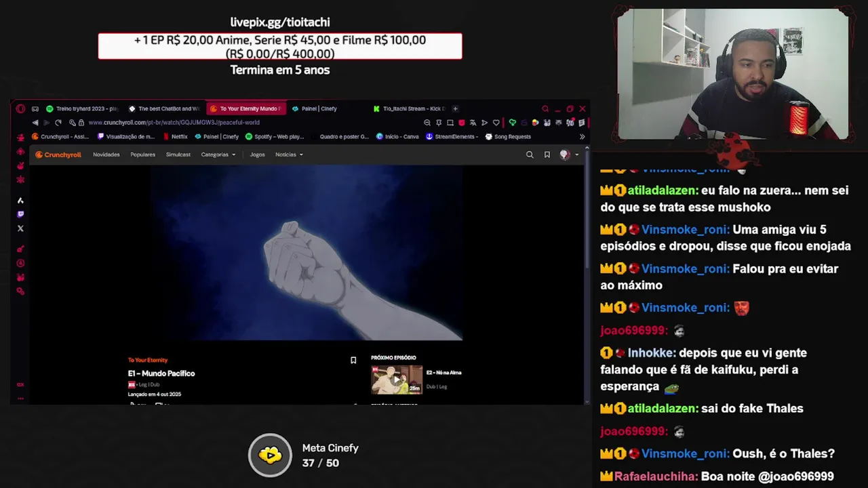Click the To Your Eternity series link
868x488 pixels.
pyautogui.click(x=148, y=360)
